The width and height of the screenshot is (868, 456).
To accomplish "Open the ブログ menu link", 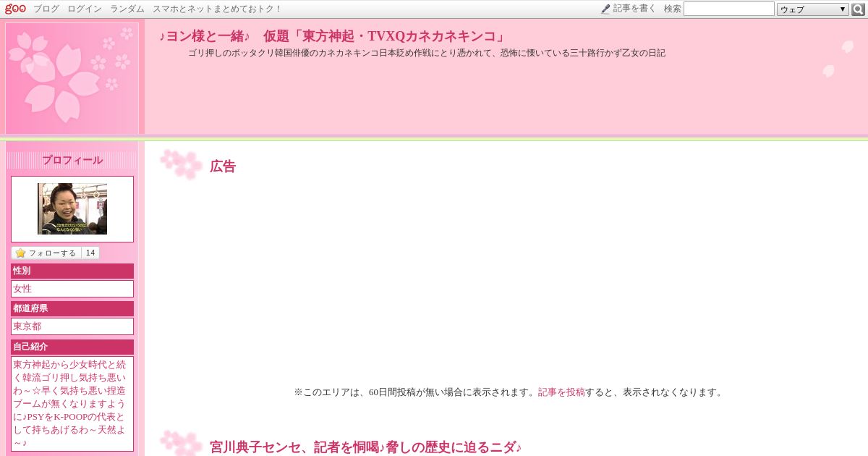I will click(x=46, y=9).
